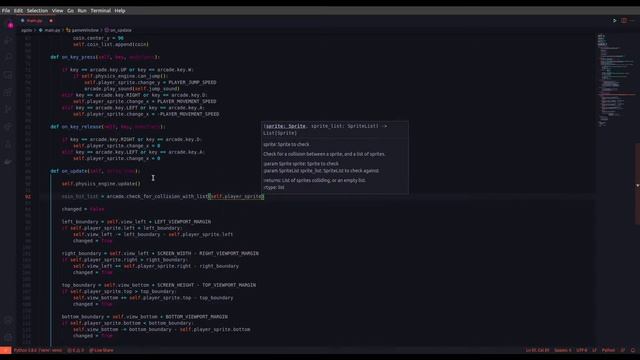Open the Terminal menu
The width and height of the screenshot is (640, 360).
[x=101, y=11]
